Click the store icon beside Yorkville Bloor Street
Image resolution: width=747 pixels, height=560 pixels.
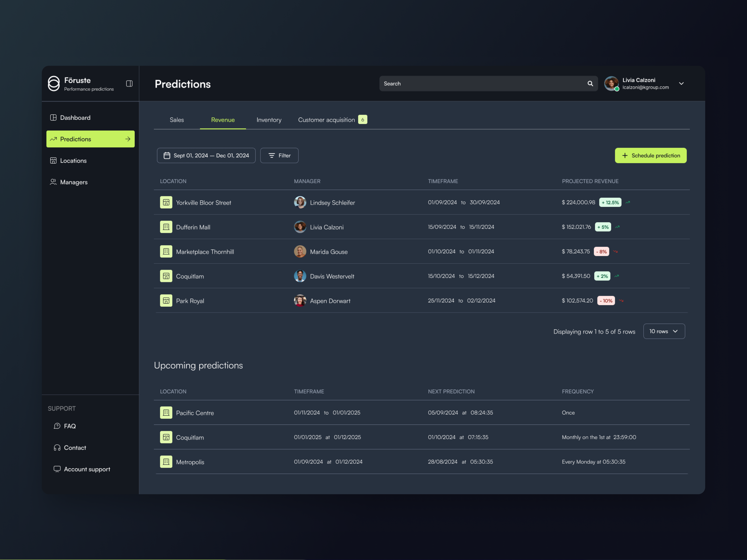tap(166, 202)
